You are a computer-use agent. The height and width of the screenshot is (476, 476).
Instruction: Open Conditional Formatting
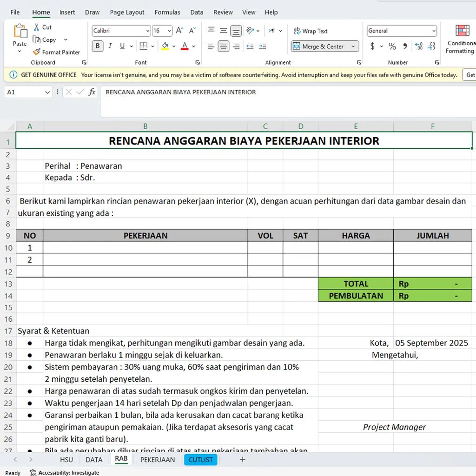(x=462, y=40)
